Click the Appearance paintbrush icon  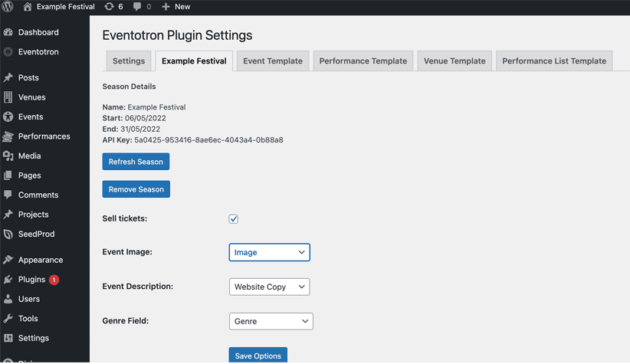[8, 260]
